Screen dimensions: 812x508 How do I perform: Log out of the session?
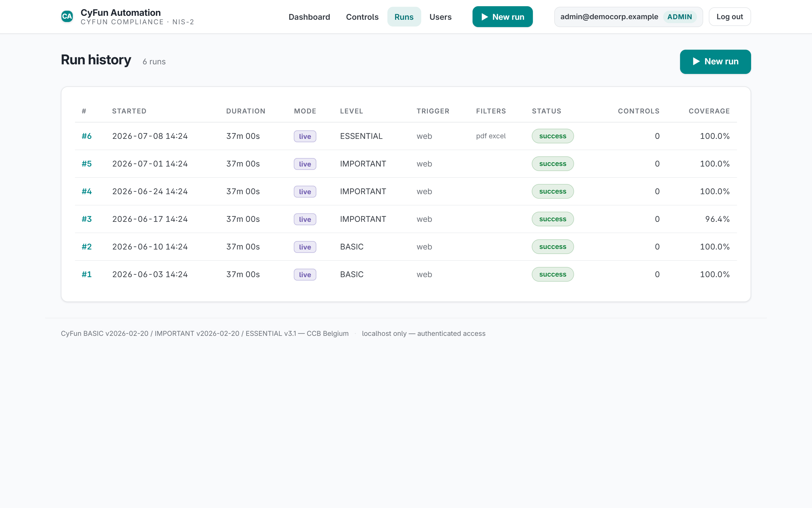[729, 17]
